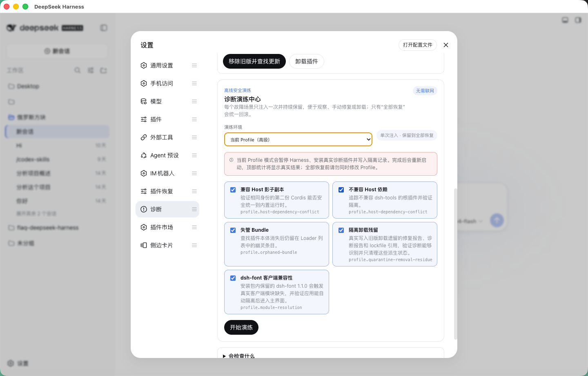
Task: Grab the reorder handle beside 通用设置
Action: tap(194, 65)
